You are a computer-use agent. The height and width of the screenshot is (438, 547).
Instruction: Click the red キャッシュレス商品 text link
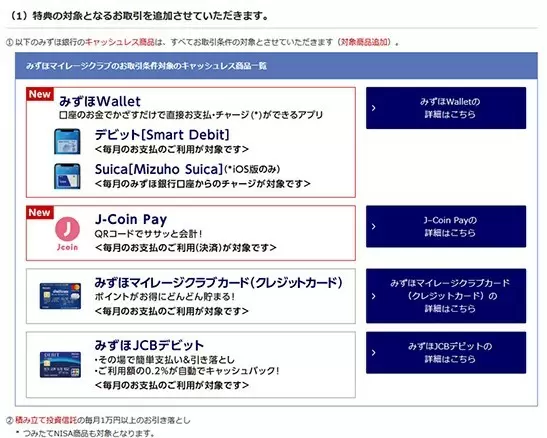pos(120,42)
